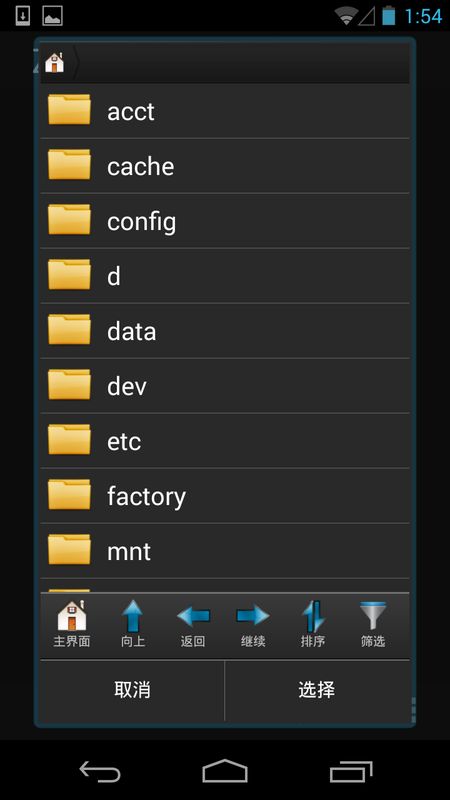Open the acct folder

pyautogui.click(x=225, y=111)
